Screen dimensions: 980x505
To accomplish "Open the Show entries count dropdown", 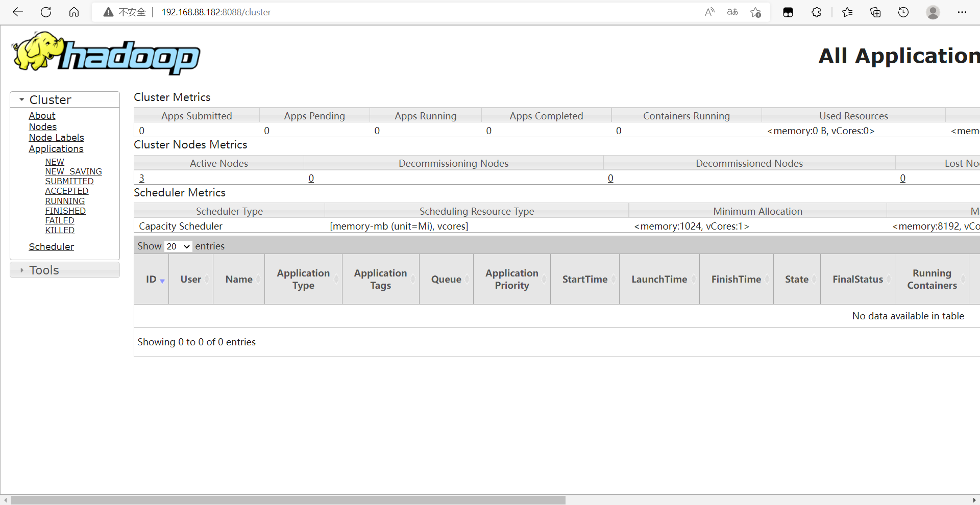I will point(178,246).
